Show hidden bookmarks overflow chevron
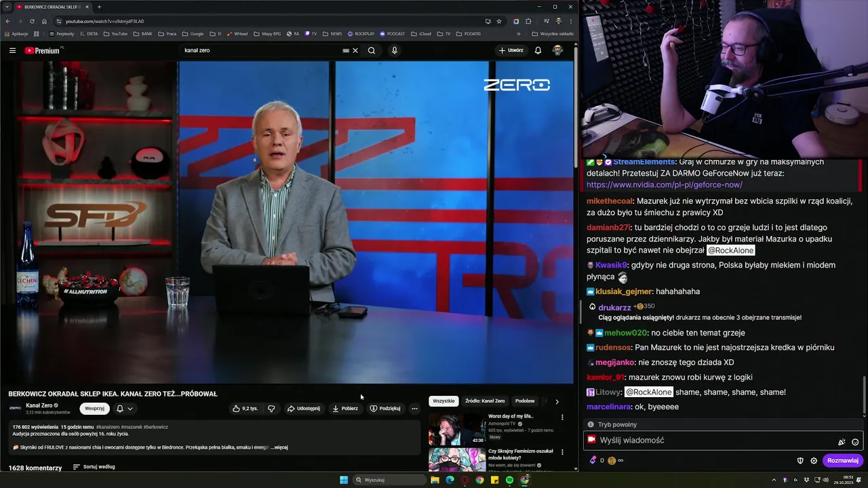Screen dimensions: 868x488 [x=519, y=33]
